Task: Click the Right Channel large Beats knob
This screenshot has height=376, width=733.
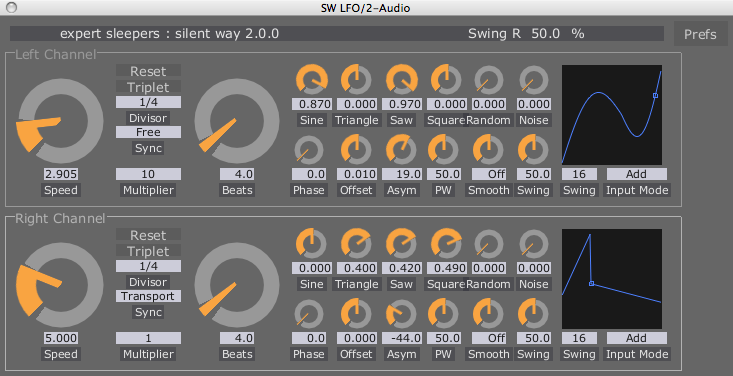Action: click(x=237, y=284)
